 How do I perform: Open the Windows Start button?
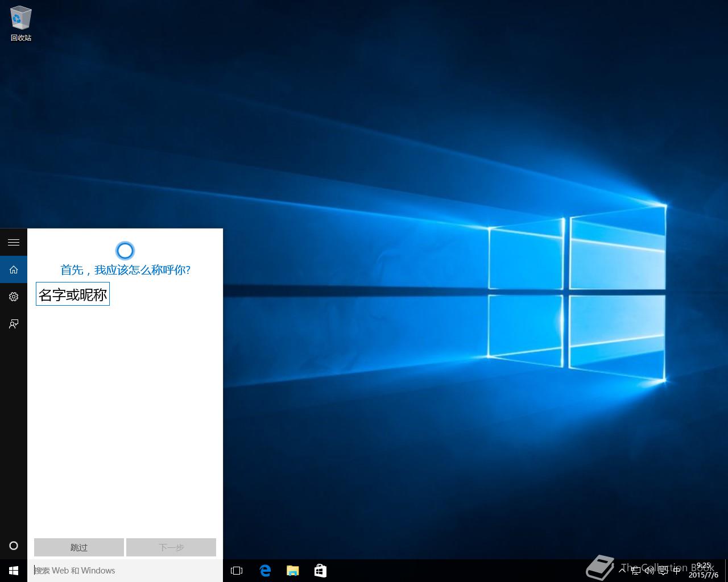point(14,571)
